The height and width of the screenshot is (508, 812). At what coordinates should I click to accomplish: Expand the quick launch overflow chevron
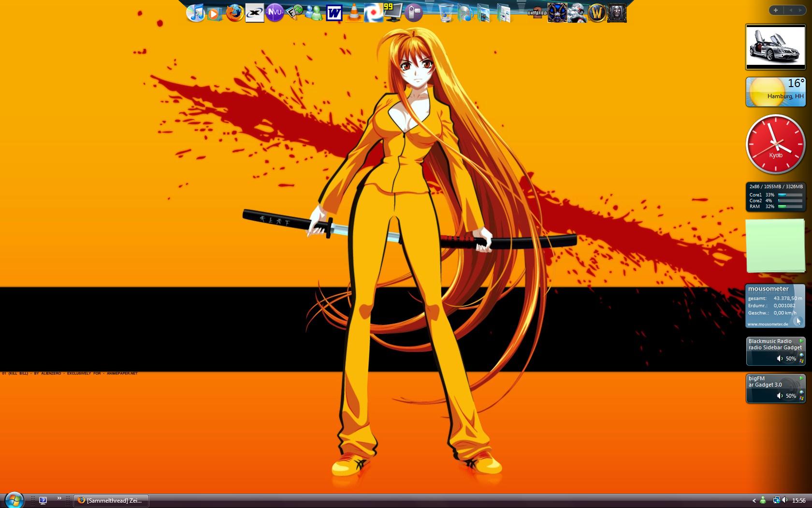click(x=59, y=498)
